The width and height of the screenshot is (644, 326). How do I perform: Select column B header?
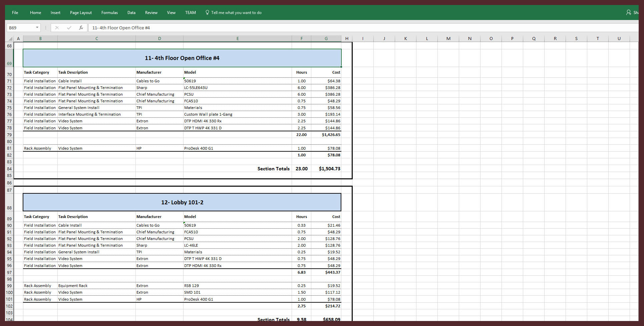pyautogui.click(x=40, y=39)
